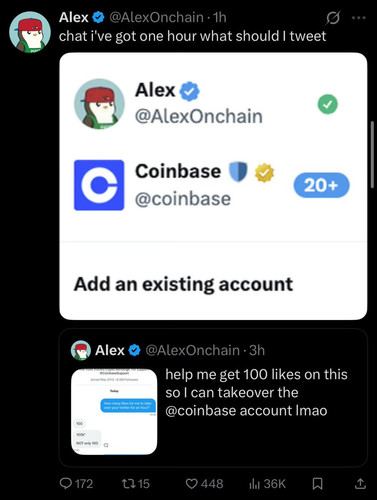Open the quoted tweet text about 100 likes

click(256, 392)
